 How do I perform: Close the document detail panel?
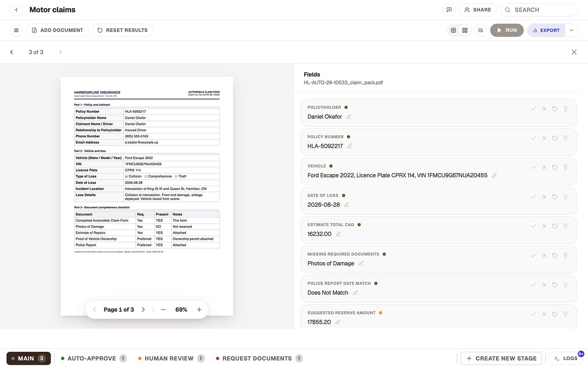[x=574, y=52]
